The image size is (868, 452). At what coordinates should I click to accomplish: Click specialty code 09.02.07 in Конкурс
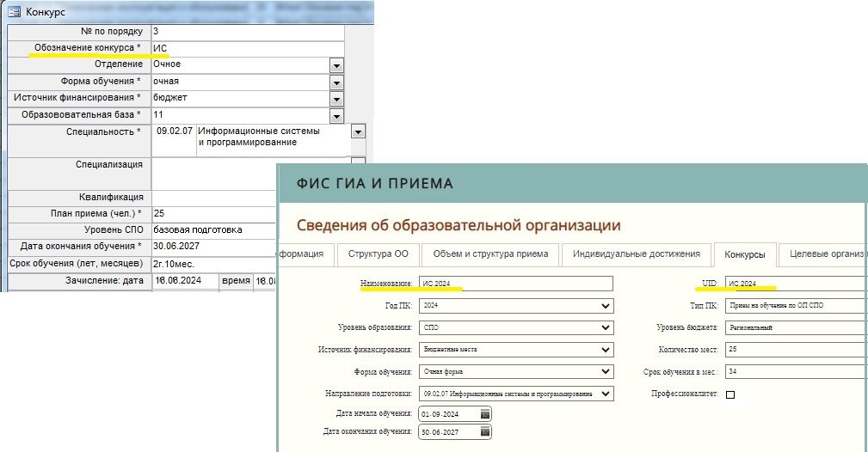(175, 131)
